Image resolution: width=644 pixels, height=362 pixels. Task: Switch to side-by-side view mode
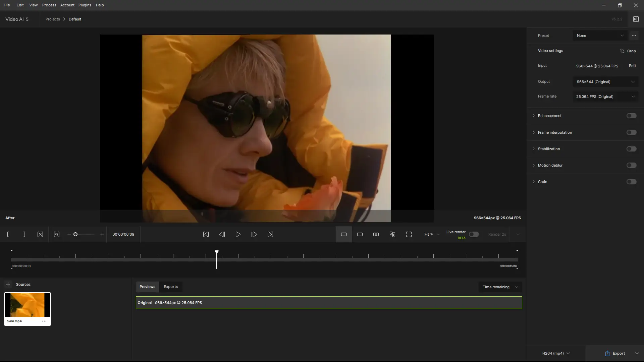376,234
